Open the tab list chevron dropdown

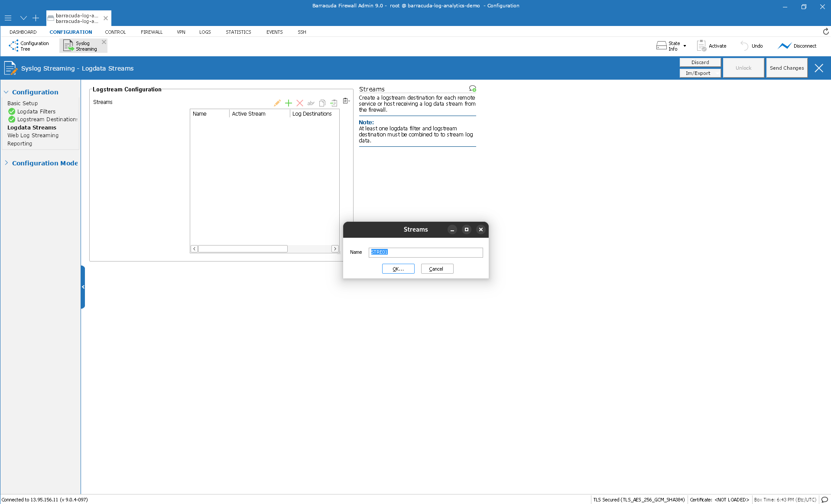tap(23, 18)
